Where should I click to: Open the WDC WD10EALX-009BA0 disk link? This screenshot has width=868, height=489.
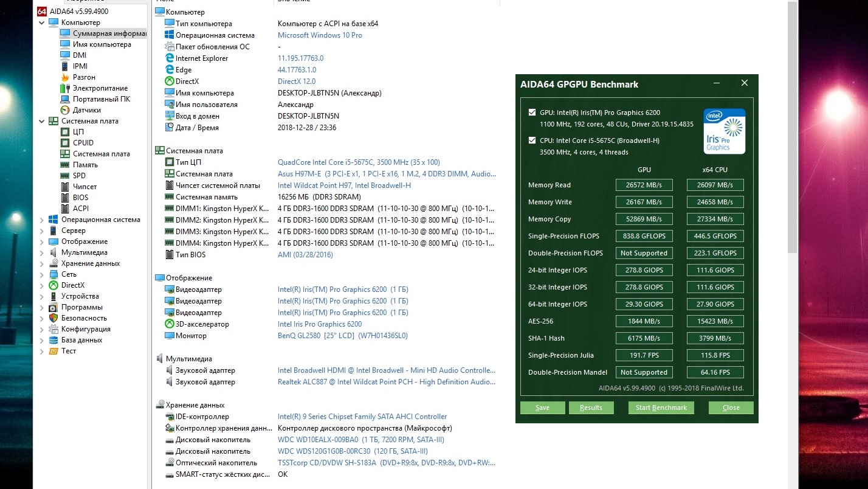click(x=361, y=440)
